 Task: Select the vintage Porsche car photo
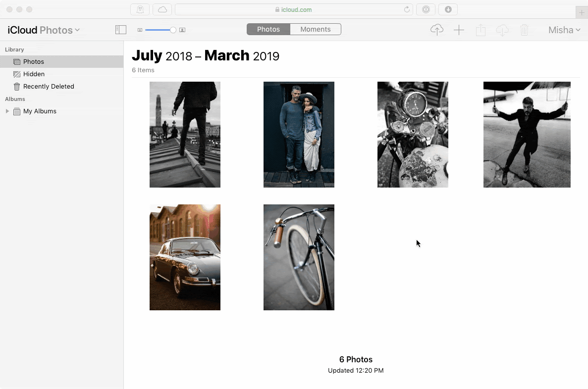[x=185, y=257]
